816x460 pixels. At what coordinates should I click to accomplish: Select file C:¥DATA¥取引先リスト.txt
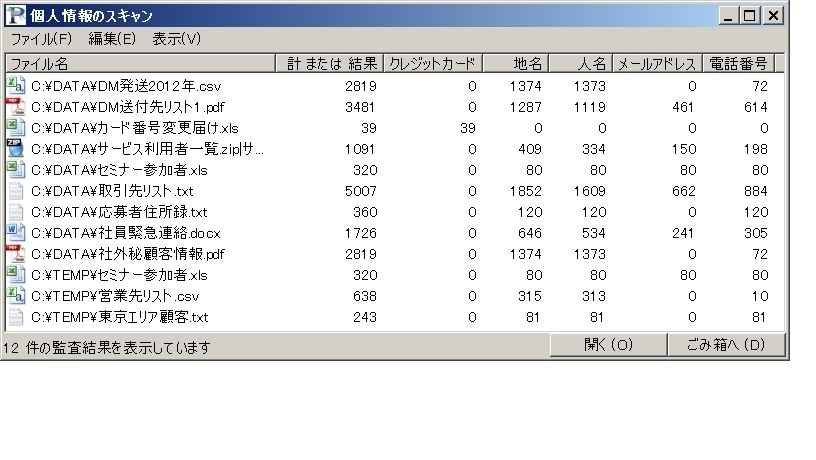pos(112,191)
